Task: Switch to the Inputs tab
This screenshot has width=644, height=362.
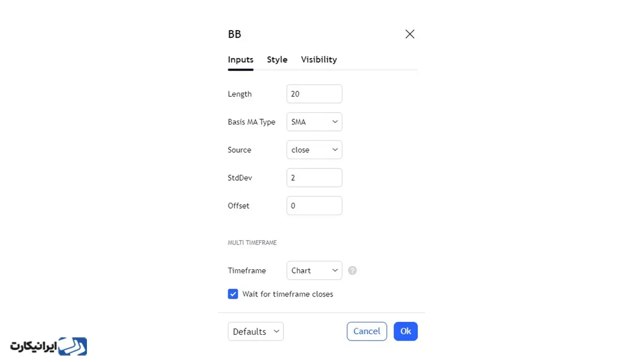Action: pyautogui.click(x=240, y=60)
